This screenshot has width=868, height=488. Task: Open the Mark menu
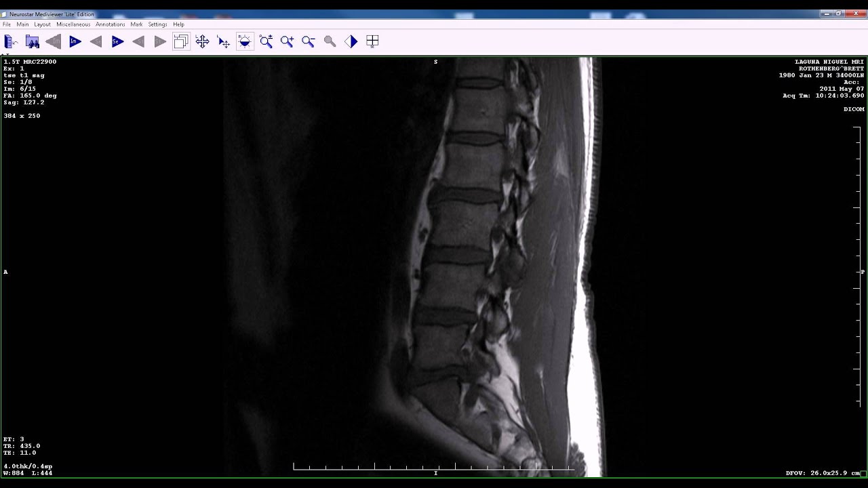click(x=136, y=24)
